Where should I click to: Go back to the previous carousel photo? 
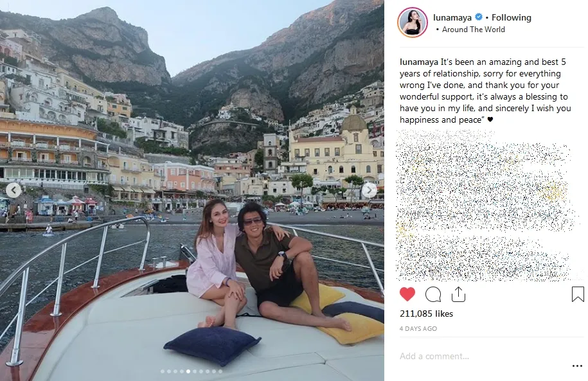coord(14,190)
